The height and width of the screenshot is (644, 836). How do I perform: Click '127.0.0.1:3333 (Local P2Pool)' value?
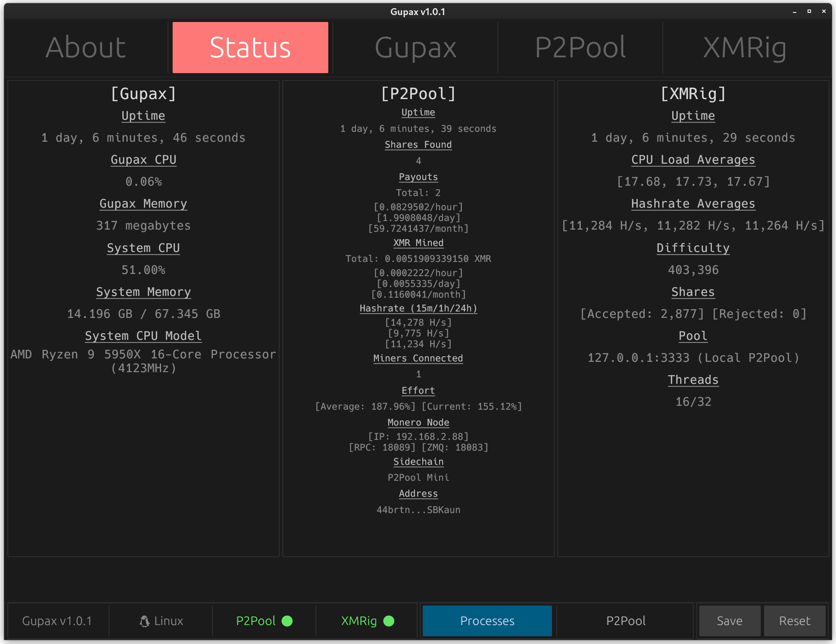pos(693,358)
